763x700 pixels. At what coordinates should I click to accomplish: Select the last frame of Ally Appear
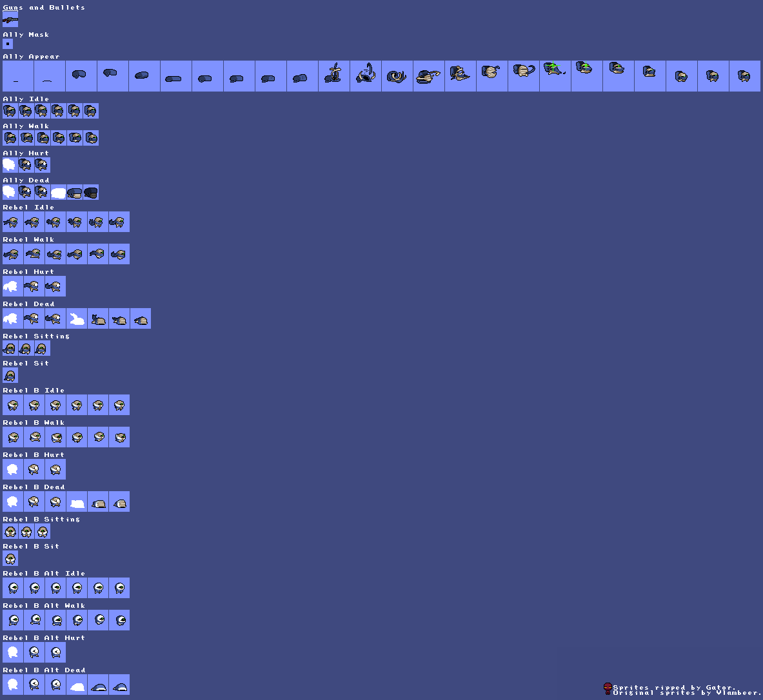[x=744, y=76]
